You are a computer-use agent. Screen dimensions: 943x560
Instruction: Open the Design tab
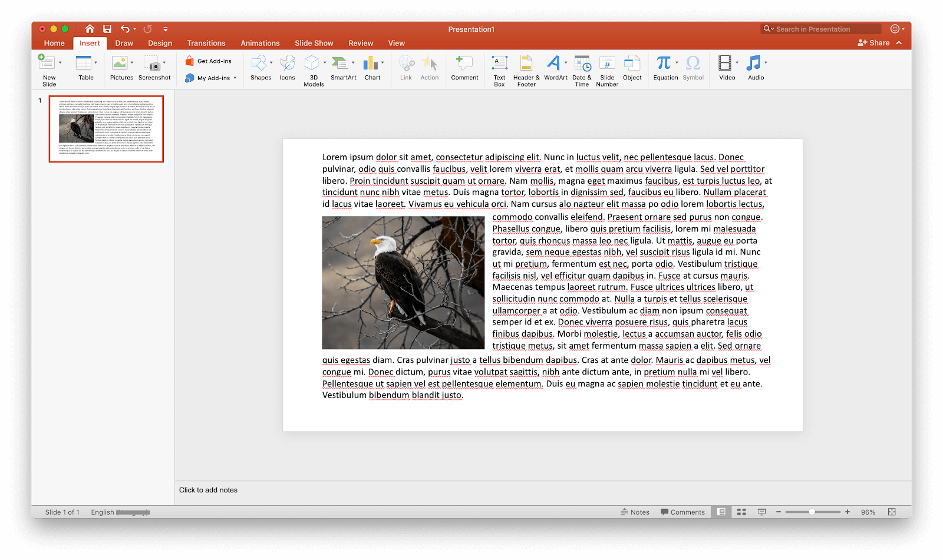click(160, 43)
